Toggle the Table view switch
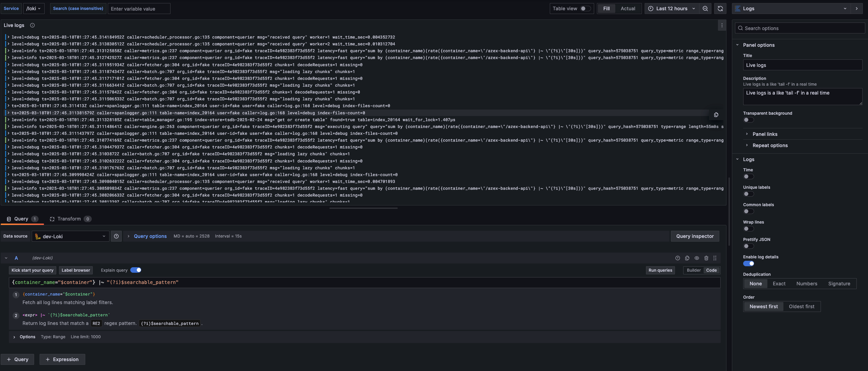Screen dimensions: 868x371 click(586, 9)
